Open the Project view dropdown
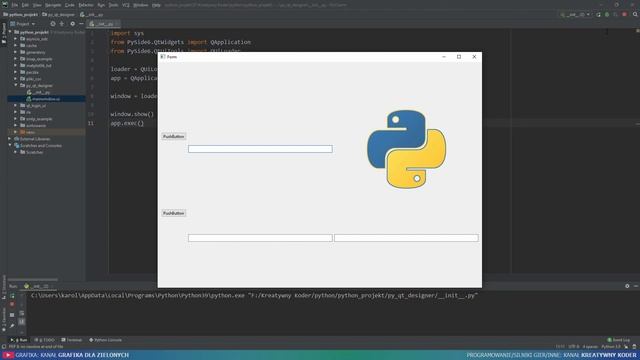Viewport: 640px width, 360px height. tap(23, 24)
